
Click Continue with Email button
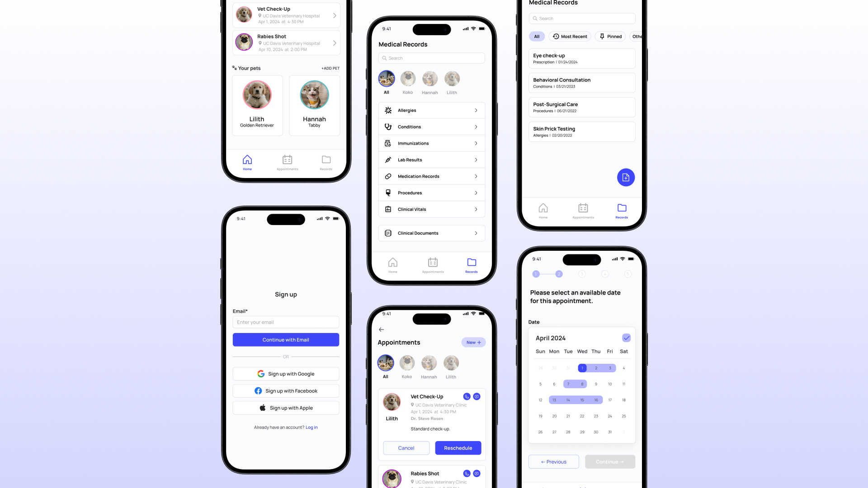(x=286, y=339)
